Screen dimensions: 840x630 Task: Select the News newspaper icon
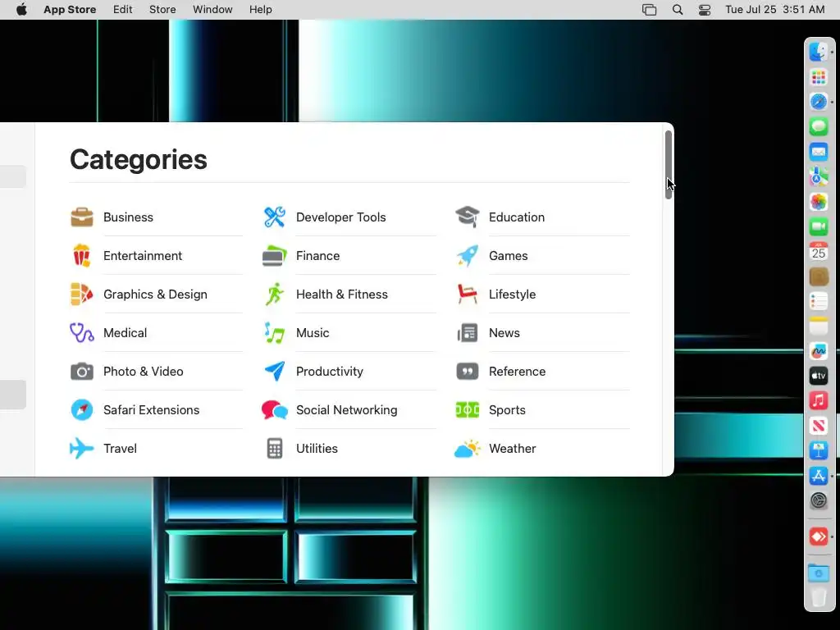(467, 333)
